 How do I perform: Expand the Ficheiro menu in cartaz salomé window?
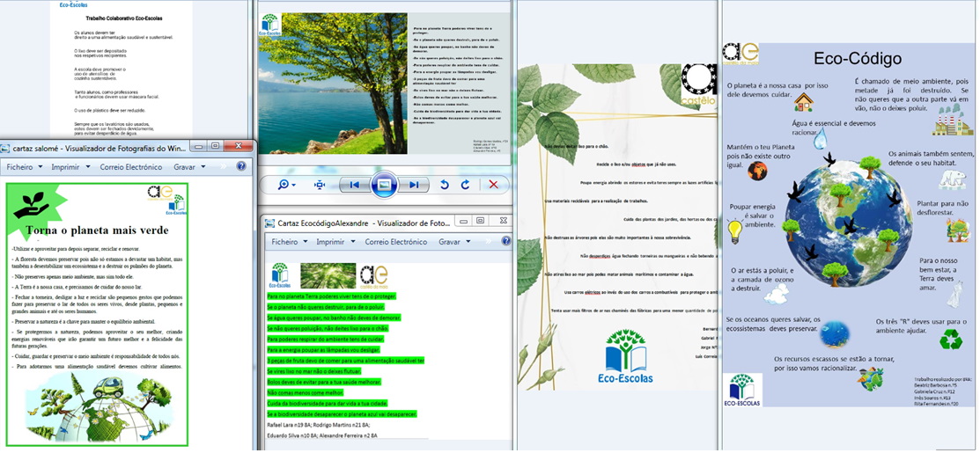click(24, 166)
